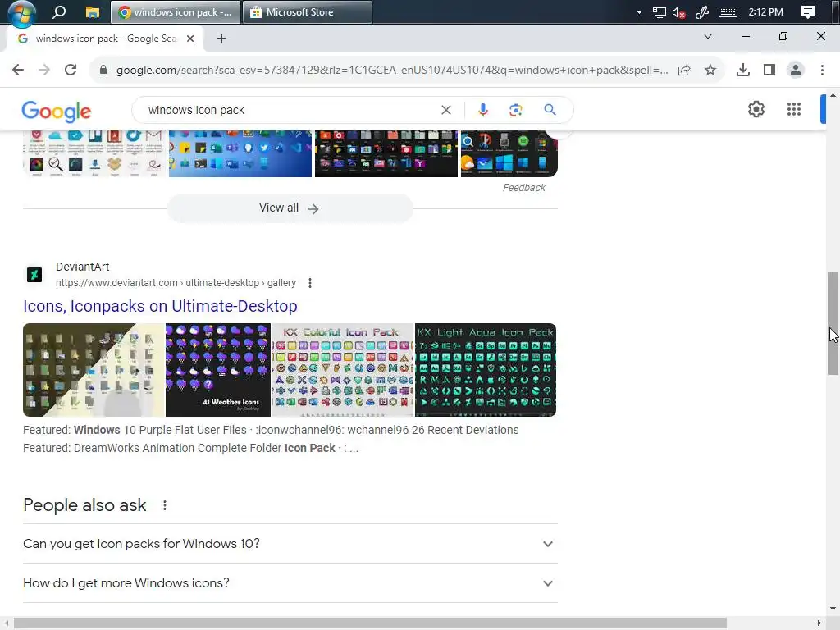840x630 pixels.
Task: Search by image with Google Lens
Action: click(515, 110)
